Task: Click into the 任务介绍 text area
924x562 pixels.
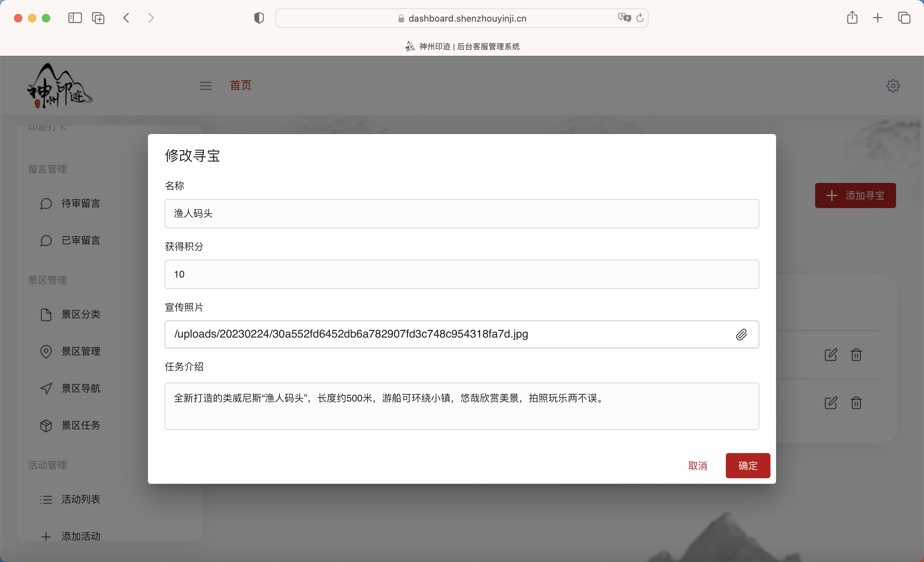Action: (462, 406)
